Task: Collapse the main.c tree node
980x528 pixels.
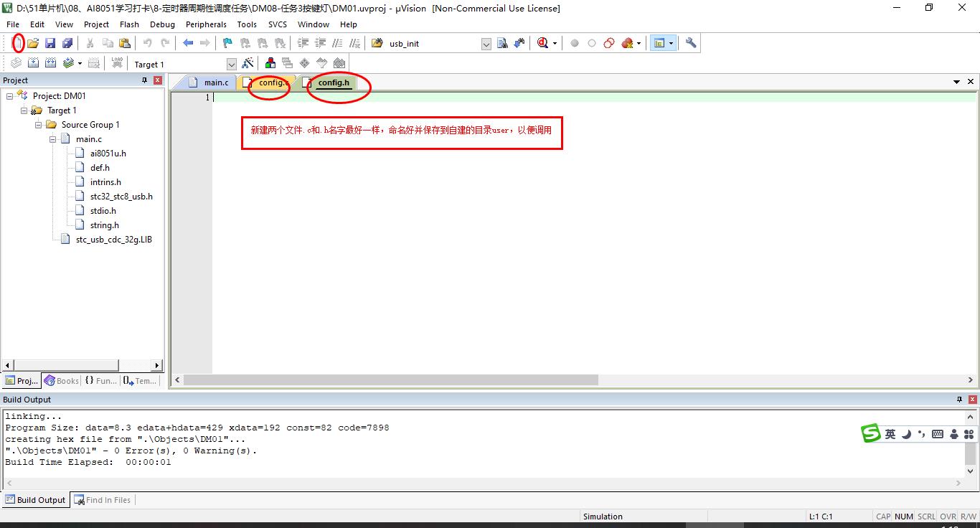Action: click(53, 139)
